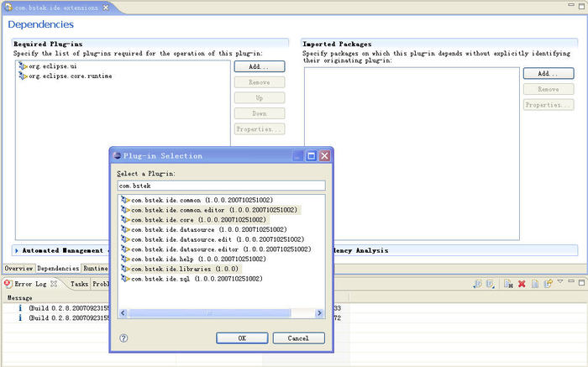Click the info icon of second log entry
588x367 pixels.
20,317
